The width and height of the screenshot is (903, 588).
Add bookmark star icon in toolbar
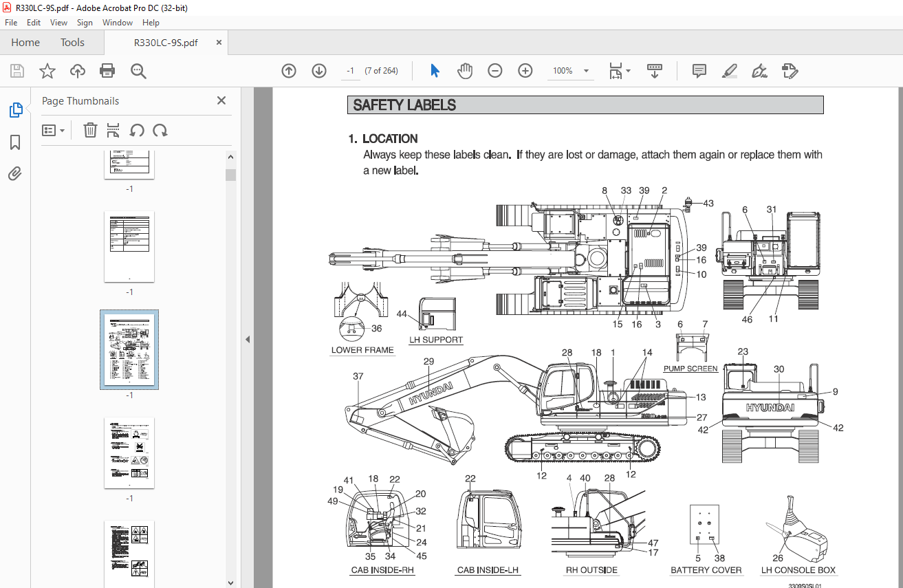pyautogui.click(x=47, y=71)
